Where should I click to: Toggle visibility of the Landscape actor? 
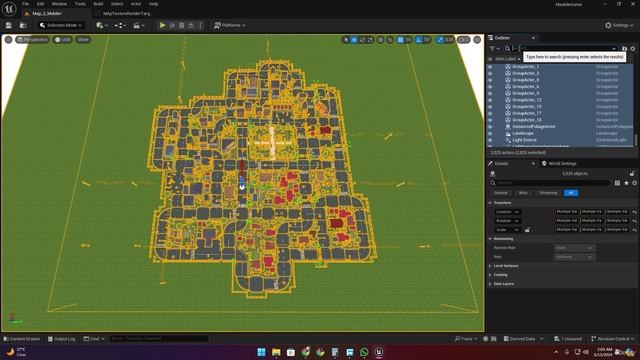(x=490, y=133)
